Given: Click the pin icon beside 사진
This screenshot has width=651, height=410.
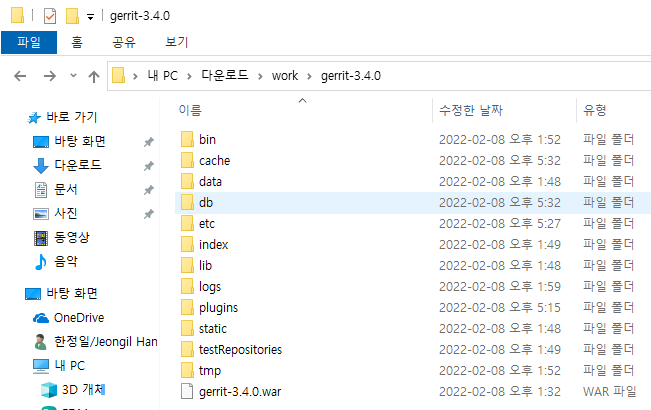Looking at the screenshot, I should [149, 214].
